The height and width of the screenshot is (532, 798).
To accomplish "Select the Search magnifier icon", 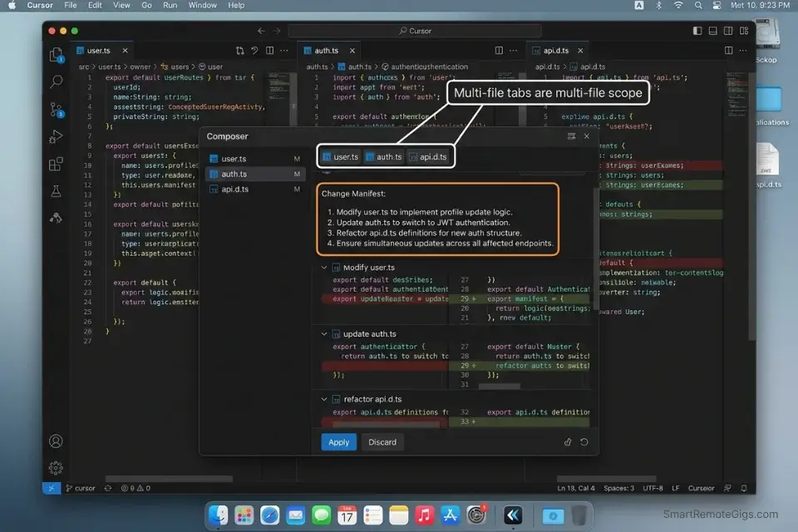I will click(56, 81).
